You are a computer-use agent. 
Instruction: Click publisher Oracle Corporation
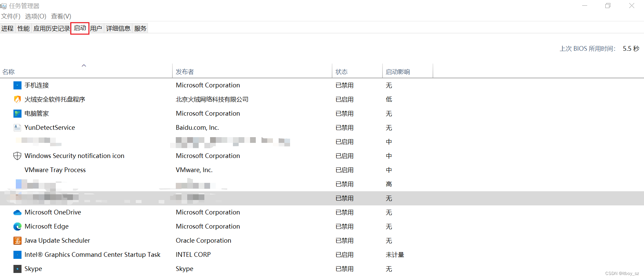tap(203, 241)
